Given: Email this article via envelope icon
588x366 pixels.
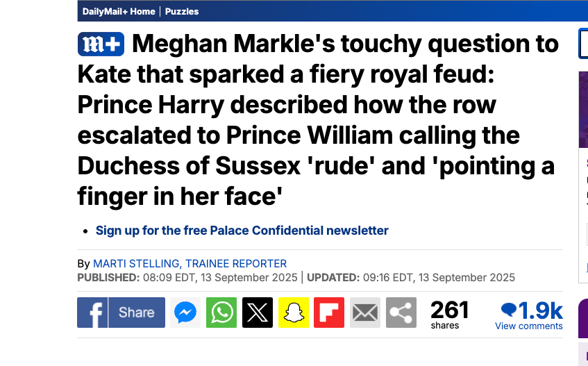Looking at the screenshot, I should tap(365, 313).
